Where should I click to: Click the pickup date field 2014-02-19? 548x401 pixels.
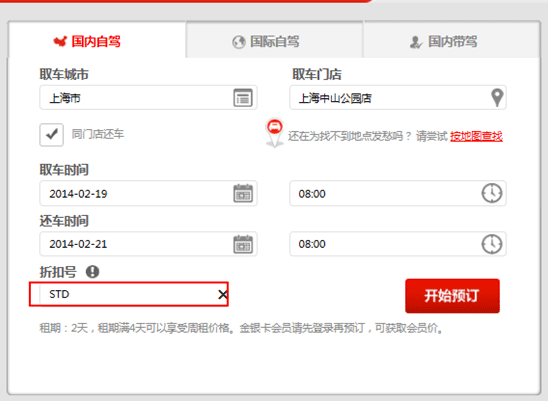click(148, 193)
